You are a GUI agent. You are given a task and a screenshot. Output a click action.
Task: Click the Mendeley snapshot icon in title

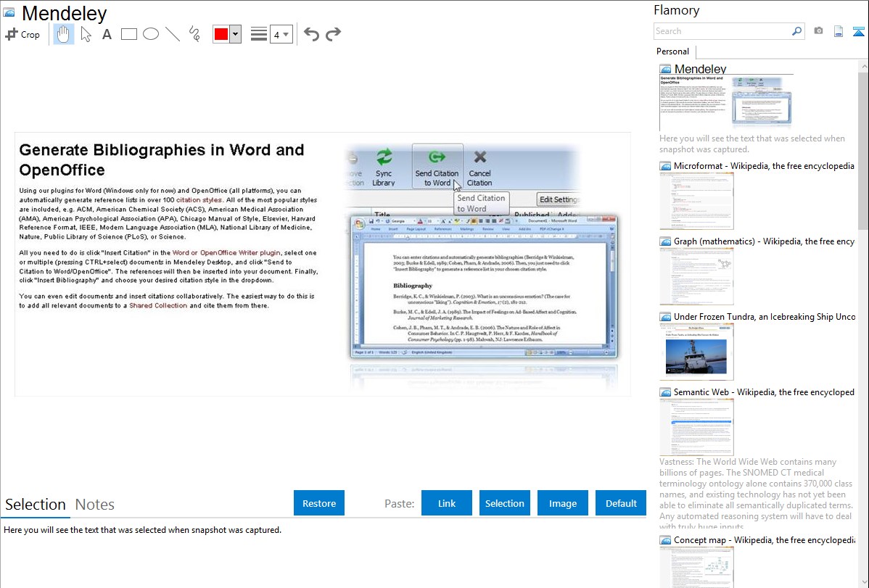(9, 13)
